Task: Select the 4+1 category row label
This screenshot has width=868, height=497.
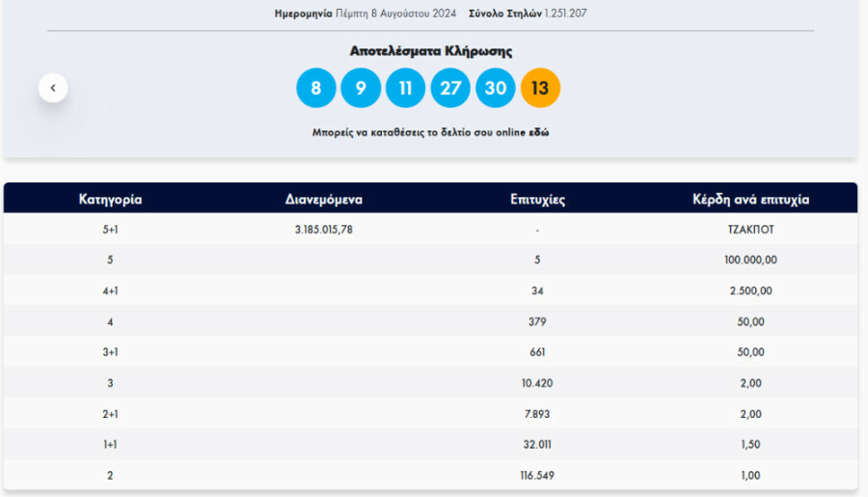Action: click(x=110, y=290)
